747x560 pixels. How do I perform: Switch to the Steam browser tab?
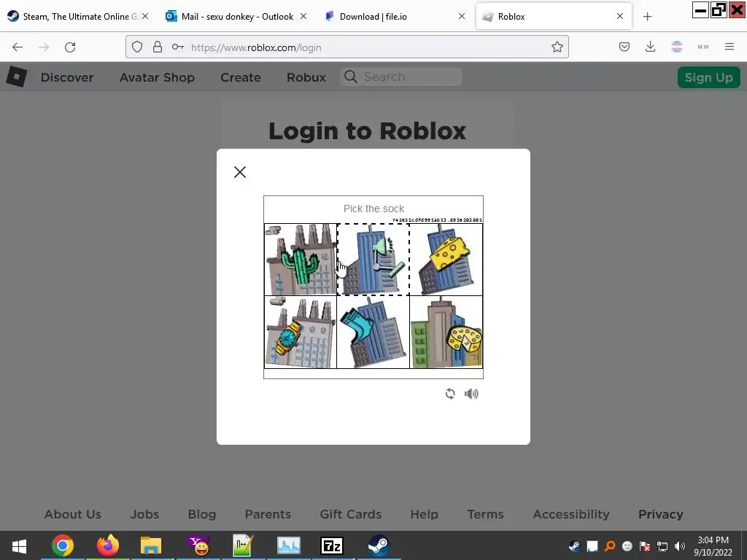(78, 17)
